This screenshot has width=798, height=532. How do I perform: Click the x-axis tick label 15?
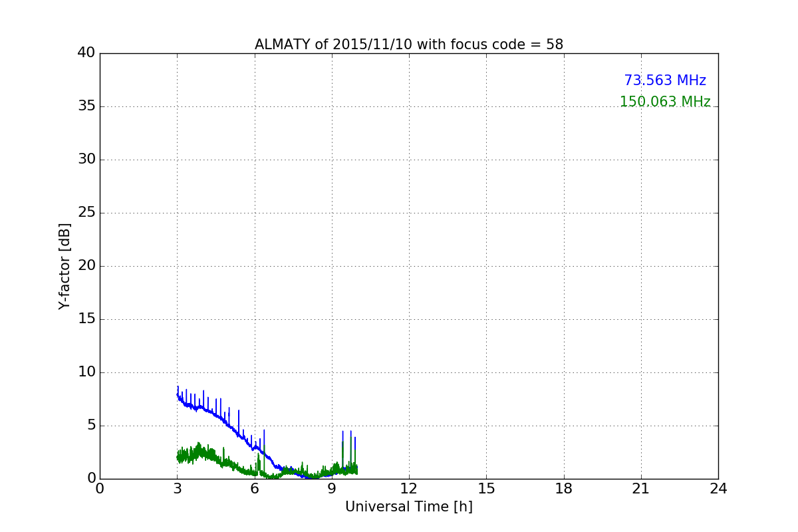coord(486,489)
